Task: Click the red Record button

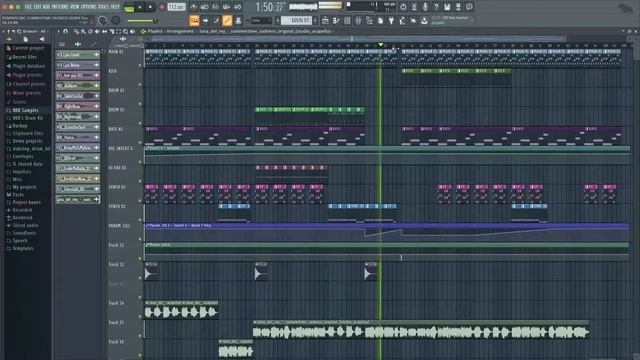Action: [162, 7]
